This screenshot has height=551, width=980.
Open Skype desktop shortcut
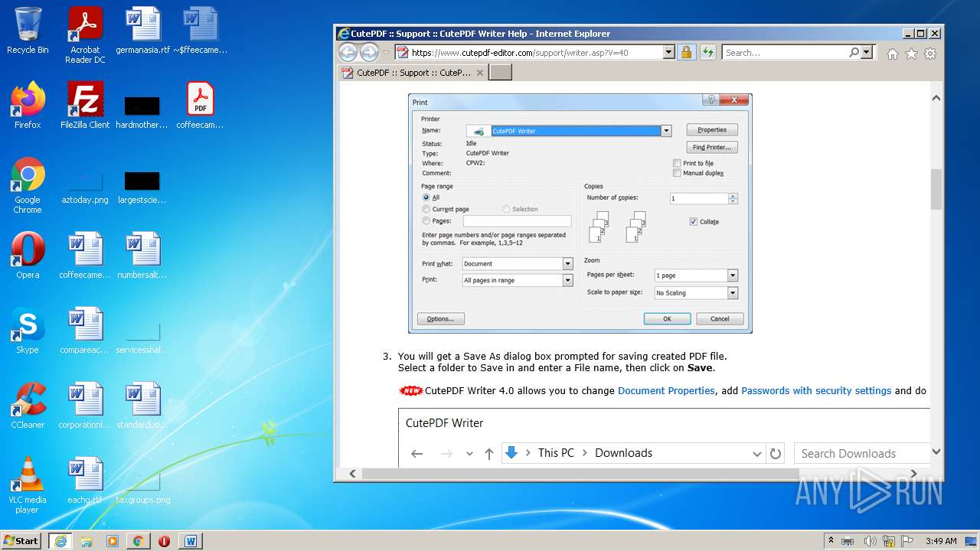point(28,331)
